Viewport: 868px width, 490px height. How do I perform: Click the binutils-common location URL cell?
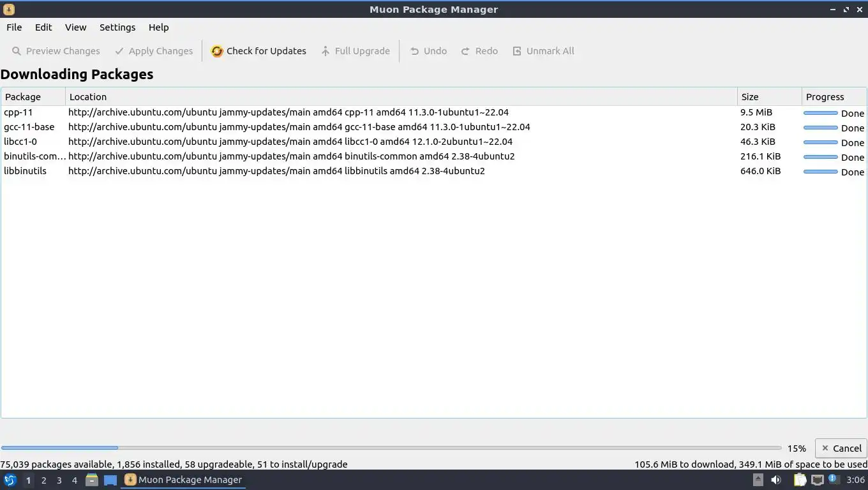pyautogui.click(x=292, y=156)
